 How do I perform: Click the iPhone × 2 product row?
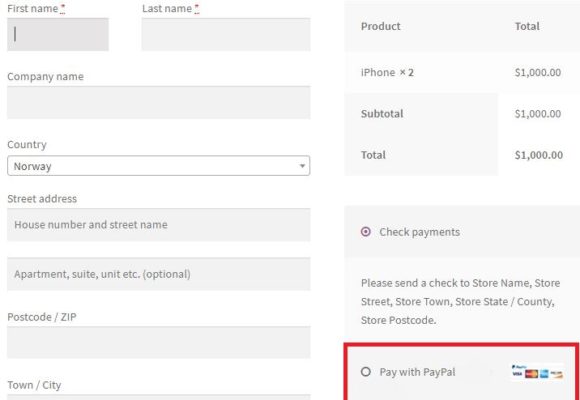pyautogui.click(x=462, y=72)
